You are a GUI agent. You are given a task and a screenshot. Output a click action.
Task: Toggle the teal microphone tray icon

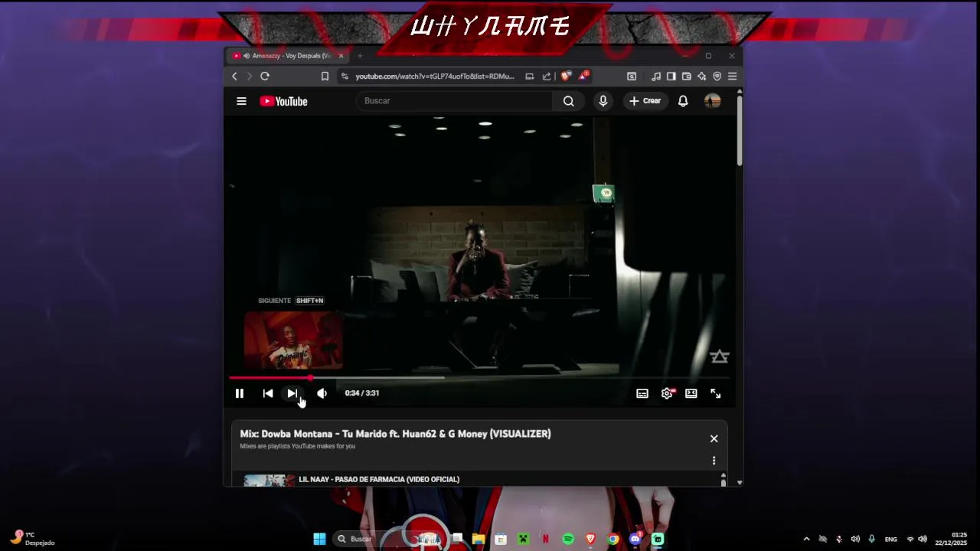(871, 539)
